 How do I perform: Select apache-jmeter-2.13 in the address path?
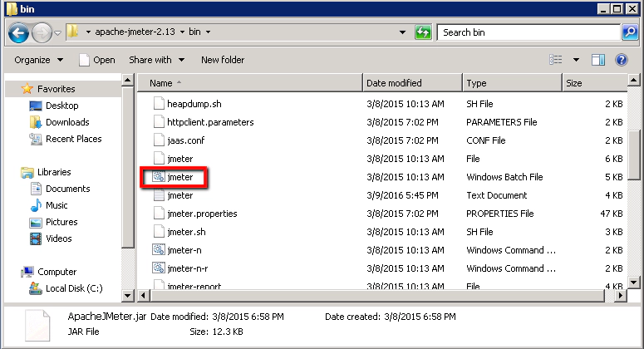135,32
